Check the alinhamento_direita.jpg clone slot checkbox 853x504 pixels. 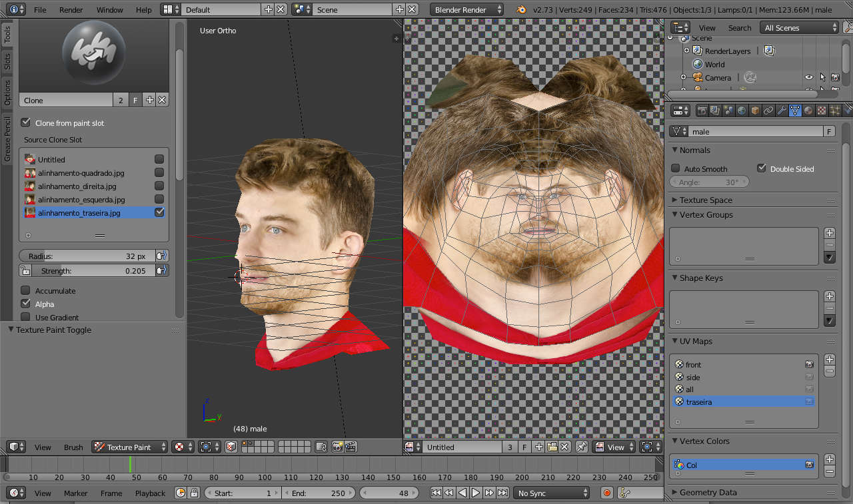point(159,186)
